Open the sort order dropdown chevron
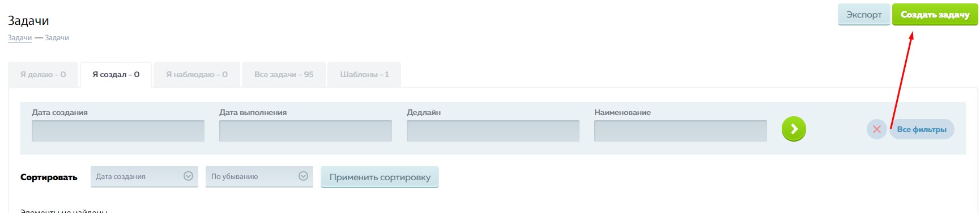980x213 pixels. point(303,176)
